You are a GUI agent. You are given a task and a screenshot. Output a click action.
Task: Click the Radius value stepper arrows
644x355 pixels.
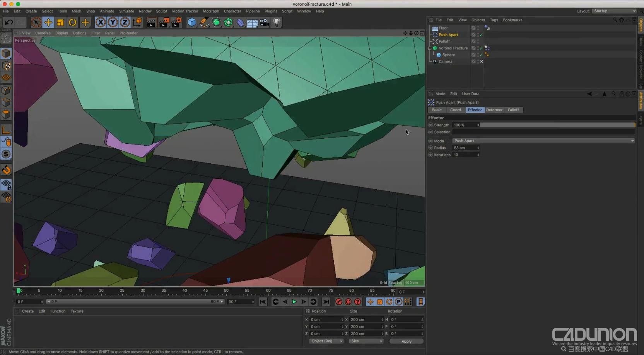(x=478, y=148)
